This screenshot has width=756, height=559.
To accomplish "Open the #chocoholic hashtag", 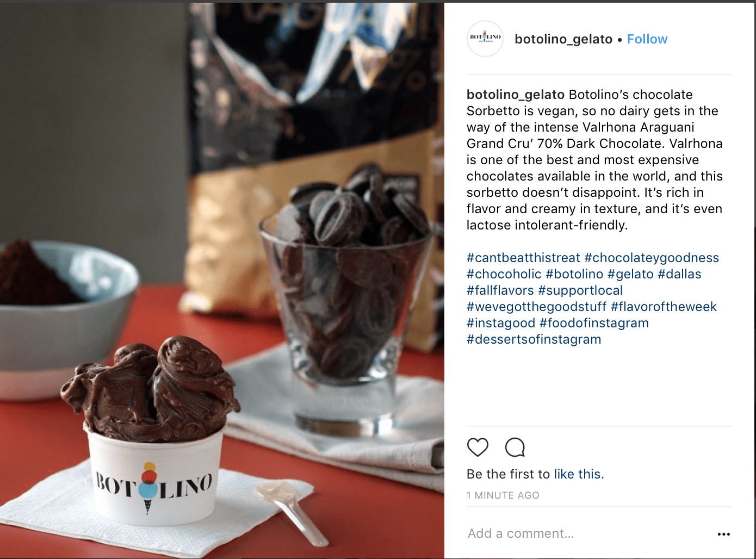I will point(504,274).
